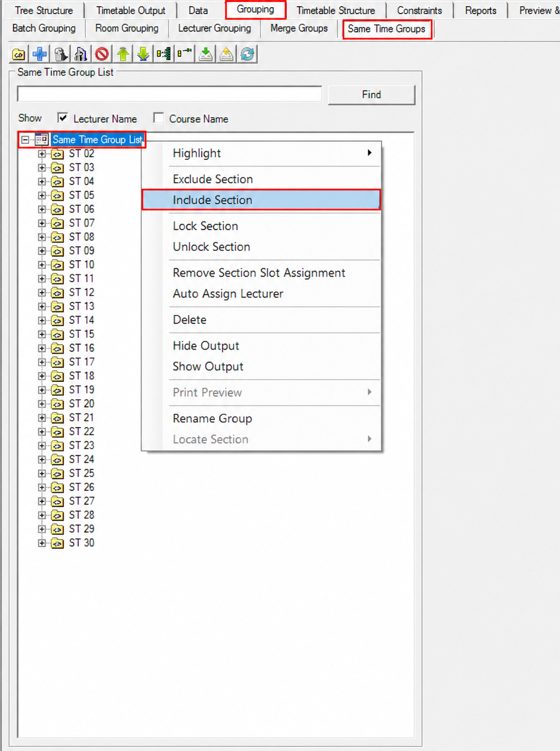The width and height of the screenshot is (560, 751).
Task: Switch to Batch Grouping sub-tab
Action: coord(44,28)
